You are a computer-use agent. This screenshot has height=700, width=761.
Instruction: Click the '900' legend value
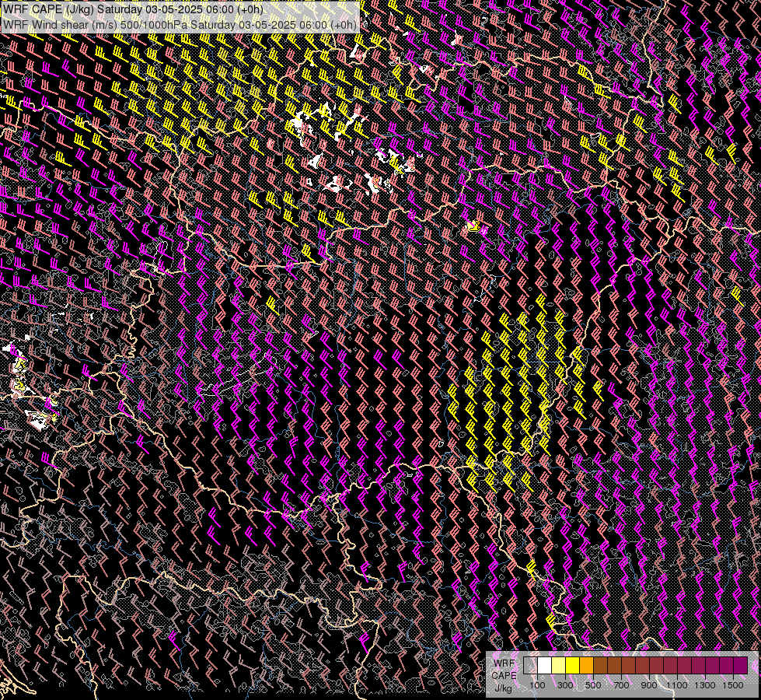(649, 685)
